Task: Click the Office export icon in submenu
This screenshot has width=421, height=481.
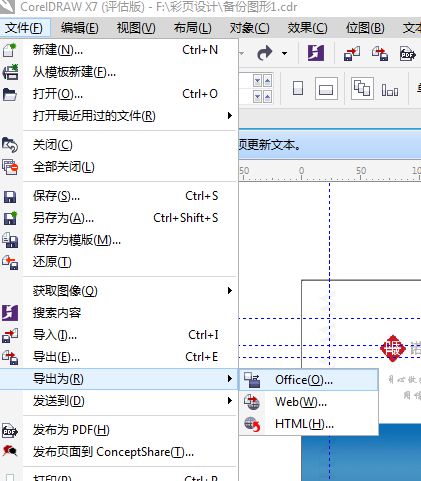Action: (252, 380)
